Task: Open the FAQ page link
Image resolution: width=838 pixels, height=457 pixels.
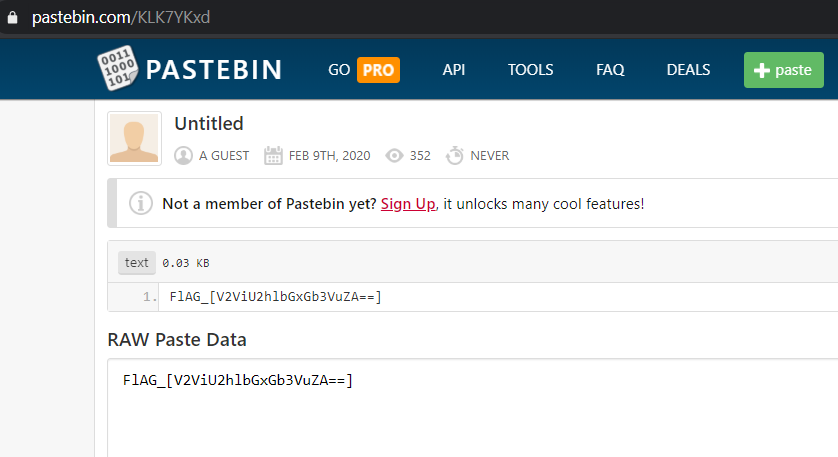Action: pos(610,70)
